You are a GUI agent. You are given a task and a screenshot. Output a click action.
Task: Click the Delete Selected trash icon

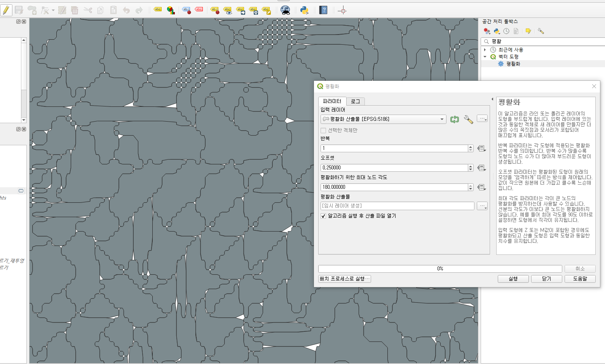pos(75,10)
